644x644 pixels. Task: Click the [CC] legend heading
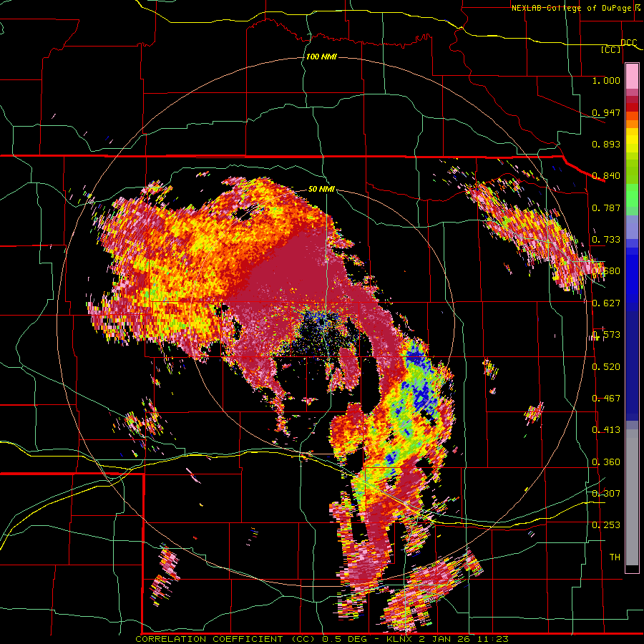[x=611, y=49]
